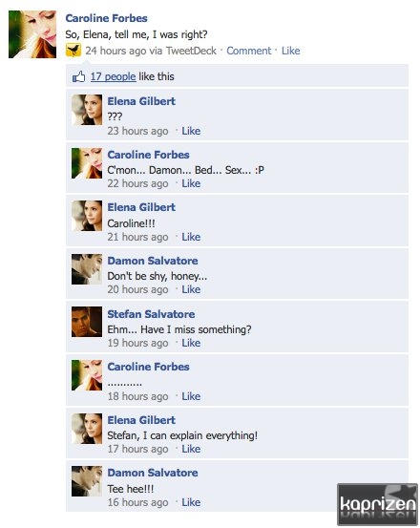Open the '17 people' likes list
420x528 pixels.
[113, 76]
